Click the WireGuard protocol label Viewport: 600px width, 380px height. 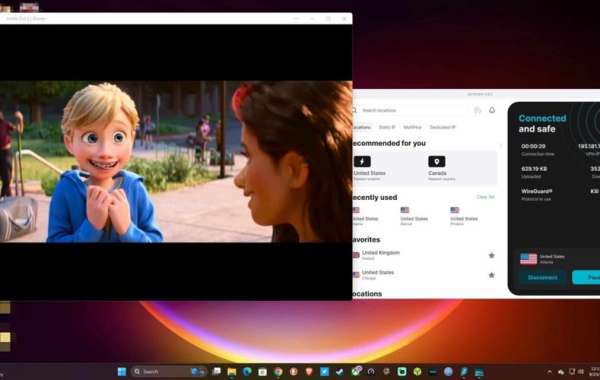tap(536, 191)
